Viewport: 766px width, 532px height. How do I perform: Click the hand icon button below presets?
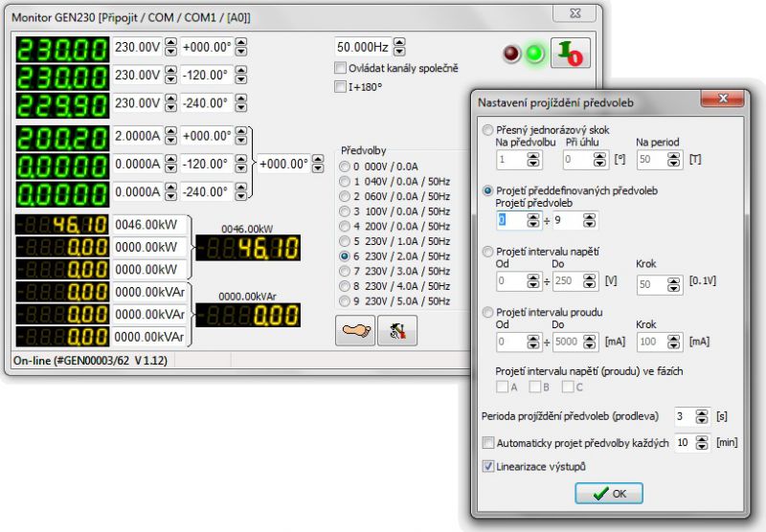click(x=355, y=330)
